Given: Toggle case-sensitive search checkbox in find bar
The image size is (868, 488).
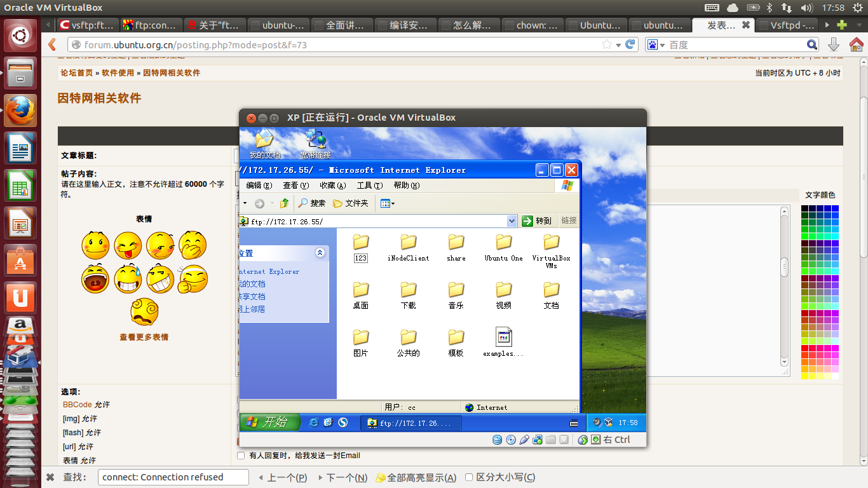Looking at the screenshot, I should click(x=469, y=477).
